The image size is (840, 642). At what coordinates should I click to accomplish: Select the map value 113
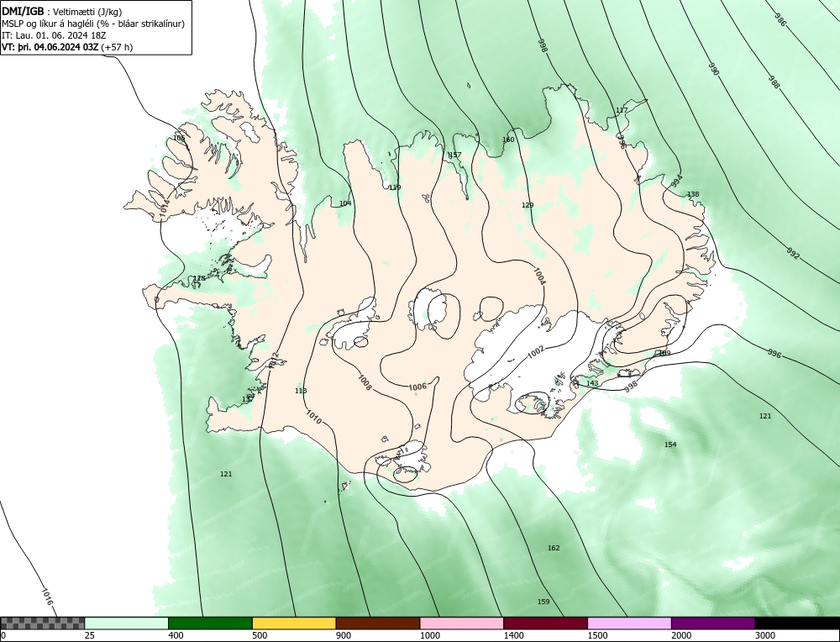pyautogui.click(x=301, y=391)
